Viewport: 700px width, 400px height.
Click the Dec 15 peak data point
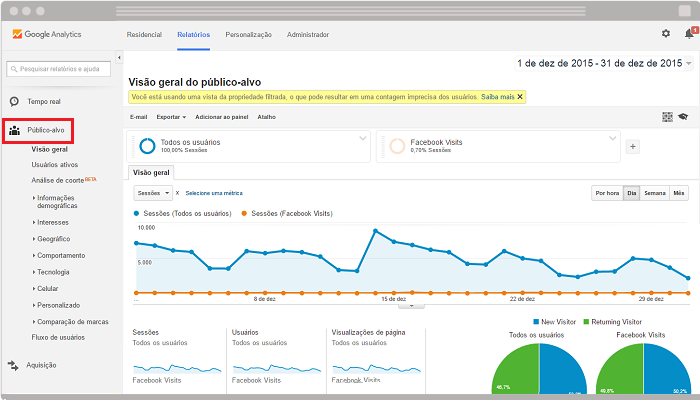click(x=375, y=231)
